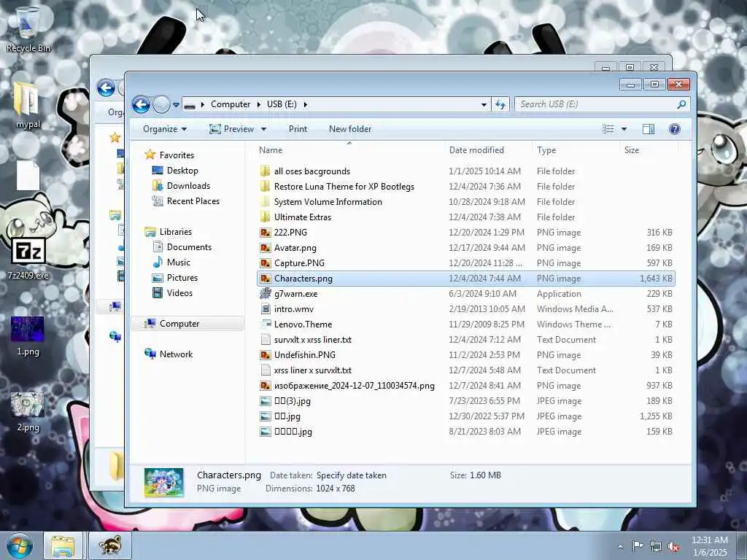Select intro.wmv media file

(x=294, y=309)
